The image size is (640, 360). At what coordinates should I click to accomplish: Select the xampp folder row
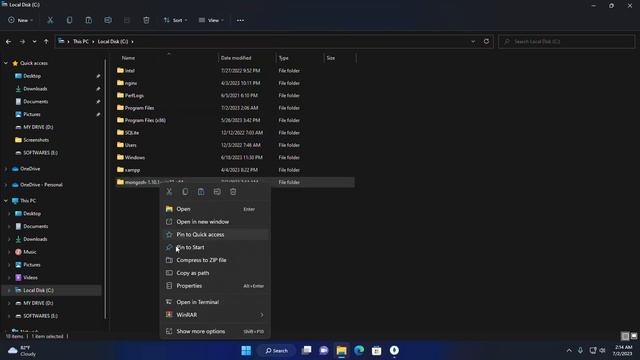tap(235, 170)
